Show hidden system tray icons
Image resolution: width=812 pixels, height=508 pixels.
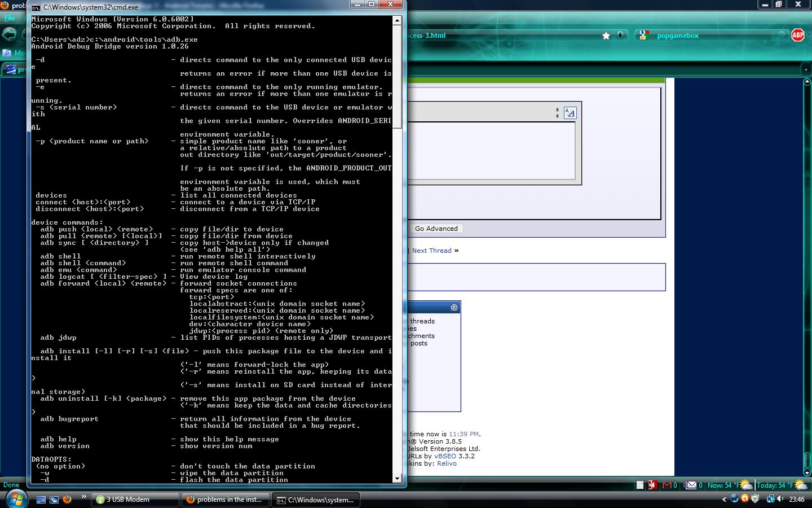click(x=724, y=500)
